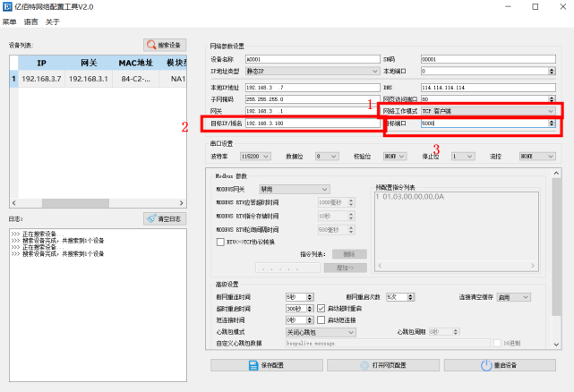Open web configuration (打开网页配置)
This screenshot has height=392, width=574.
click(383, 365)
